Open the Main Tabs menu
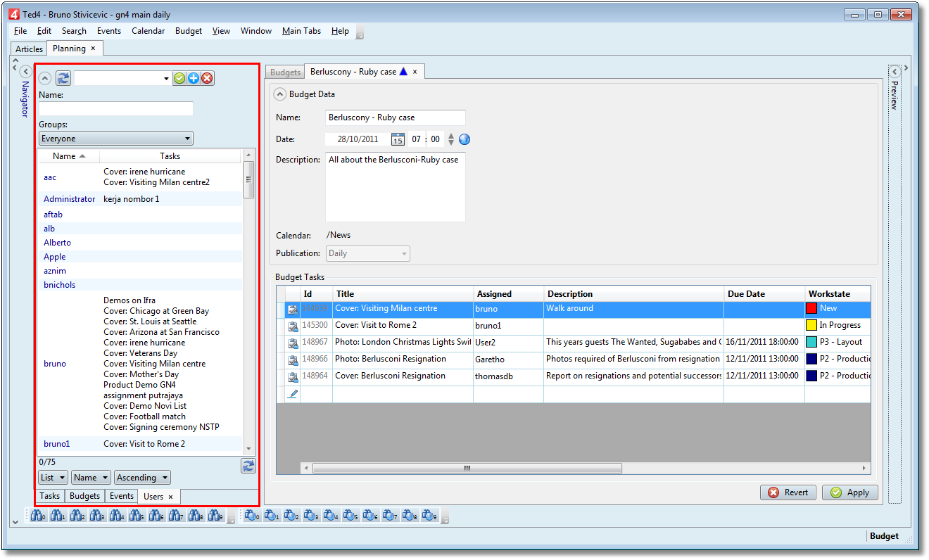This screenshot has width=929, height=560. point(301,31)
